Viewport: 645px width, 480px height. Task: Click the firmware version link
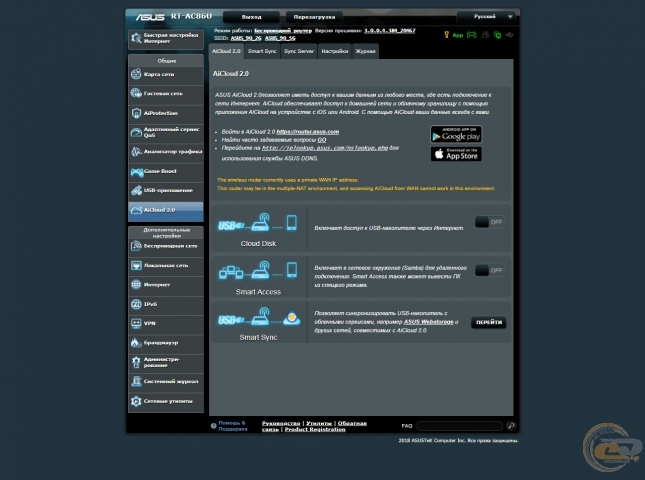pyautogui.click(x=390, y=30)
